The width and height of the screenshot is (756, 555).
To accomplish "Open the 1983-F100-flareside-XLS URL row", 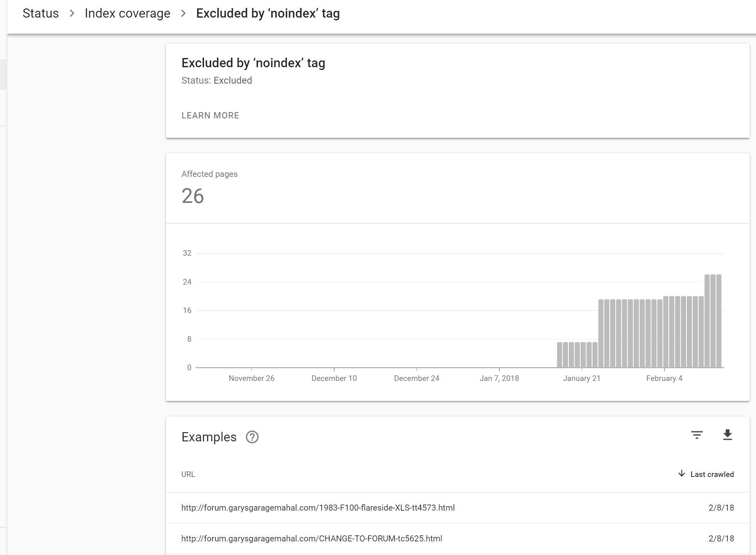I will pyautogui.click(x=318, y=508).
